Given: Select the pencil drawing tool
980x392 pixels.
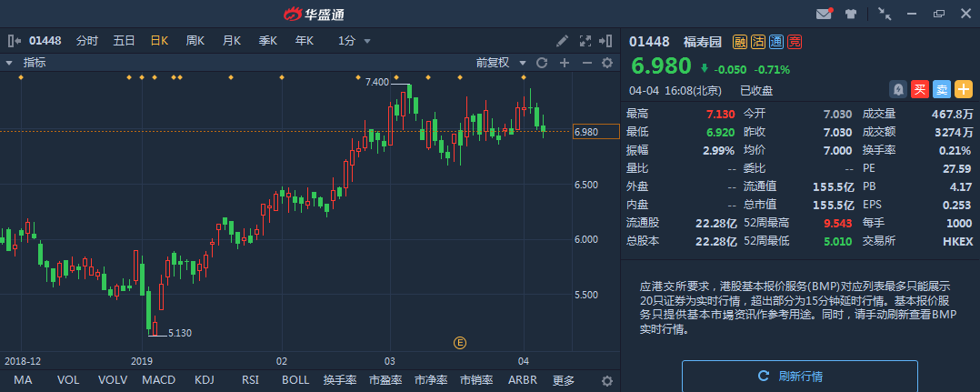Looking at the screenshot, I should point(563,41).
